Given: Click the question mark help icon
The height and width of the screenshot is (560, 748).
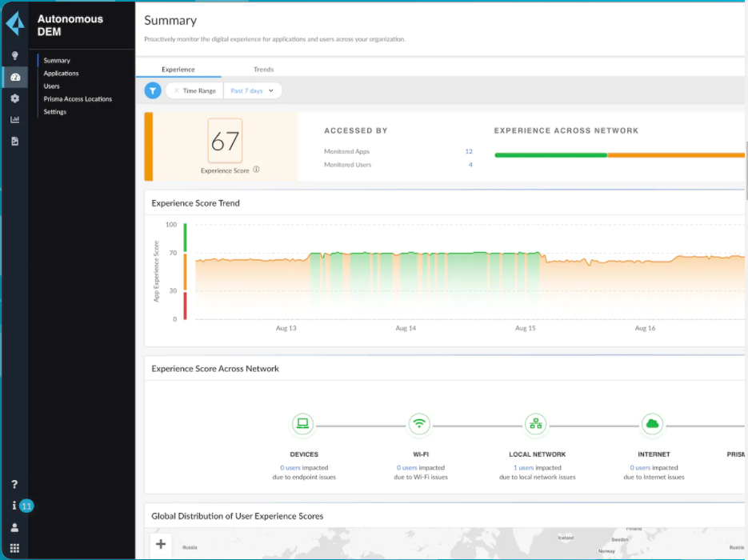Looking at the screenshot, I should pos(14,484).
